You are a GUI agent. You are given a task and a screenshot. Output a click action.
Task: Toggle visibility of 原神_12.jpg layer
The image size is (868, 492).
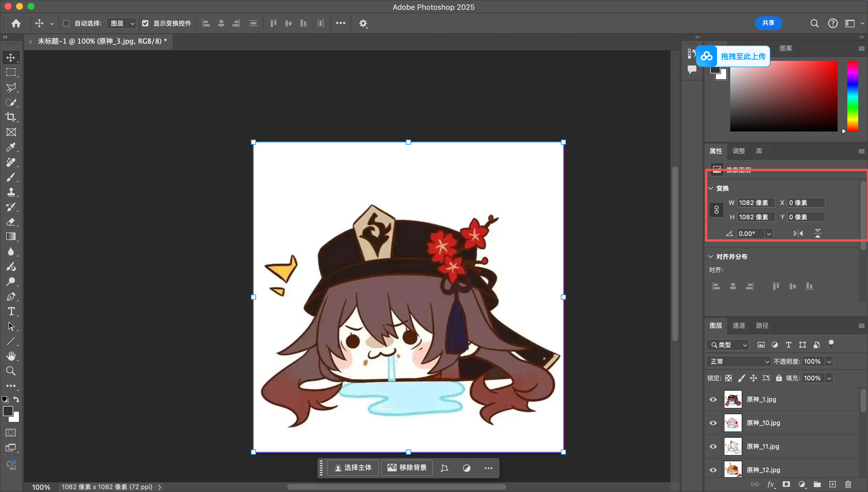[x=713, y=470]
